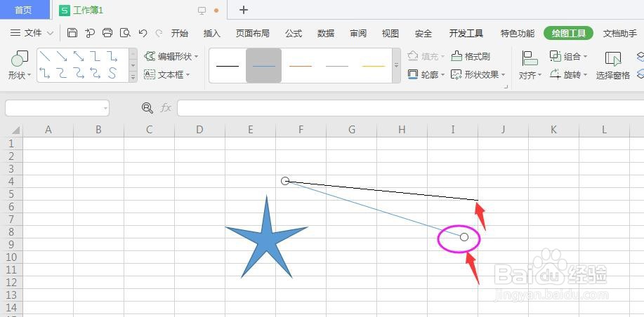Viewport: 644px width, 317px height.
Task: Open the 开始 ribbon tab
Action: (x=180, y=33)
